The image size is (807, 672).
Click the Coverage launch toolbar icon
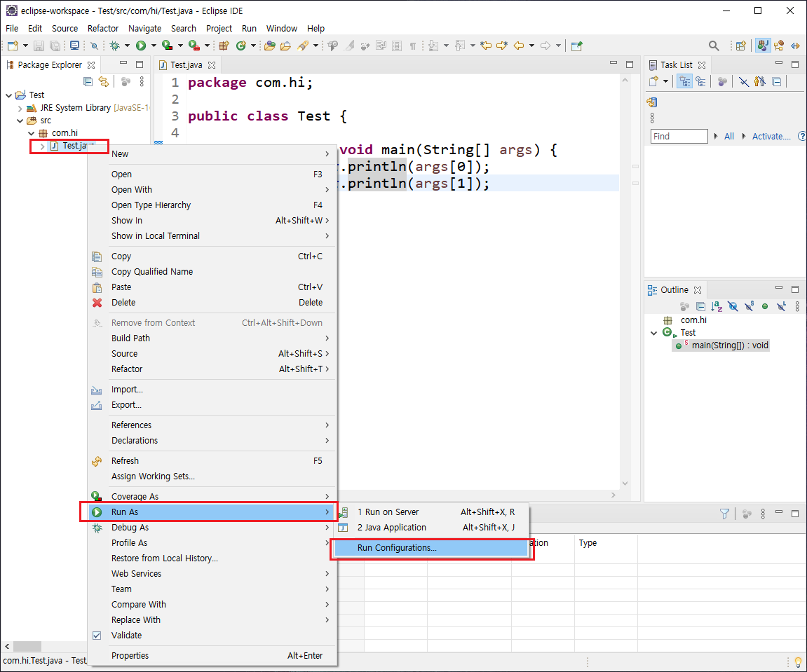pyautogui.click(x=167, y=46)
